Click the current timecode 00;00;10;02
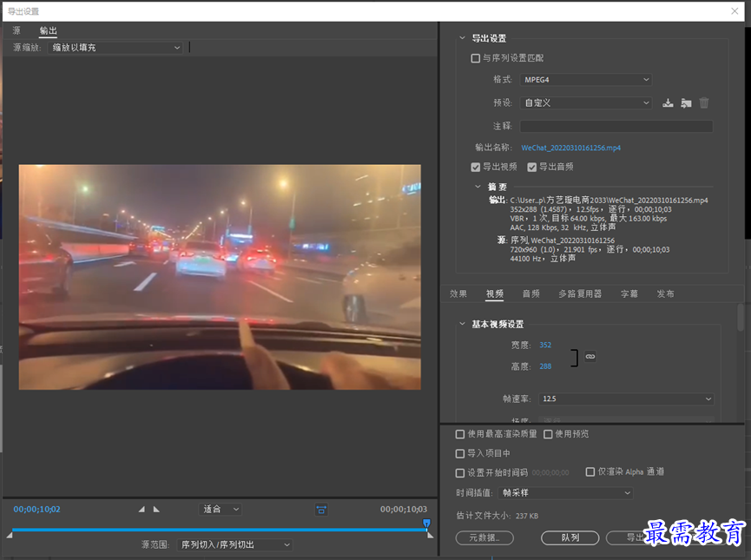 coord(36,510)
